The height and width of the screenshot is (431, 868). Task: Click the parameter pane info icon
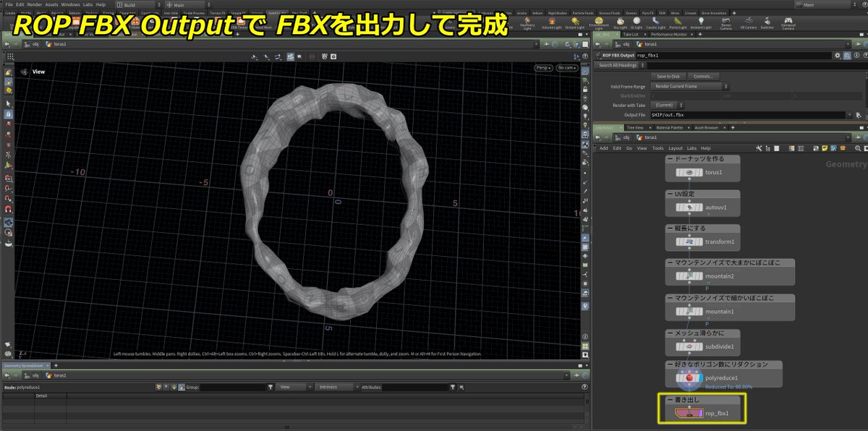855,55
